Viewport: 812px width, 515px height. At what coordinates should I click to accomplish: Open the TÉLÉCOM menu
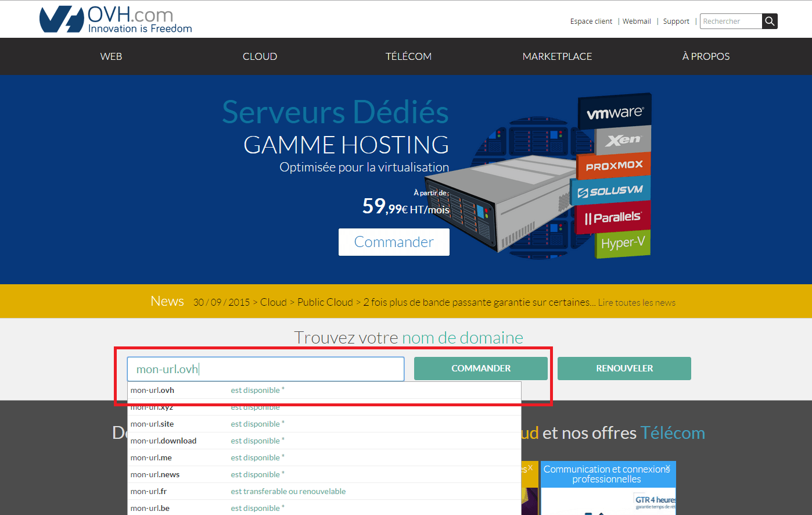click(x=408, y=56)
